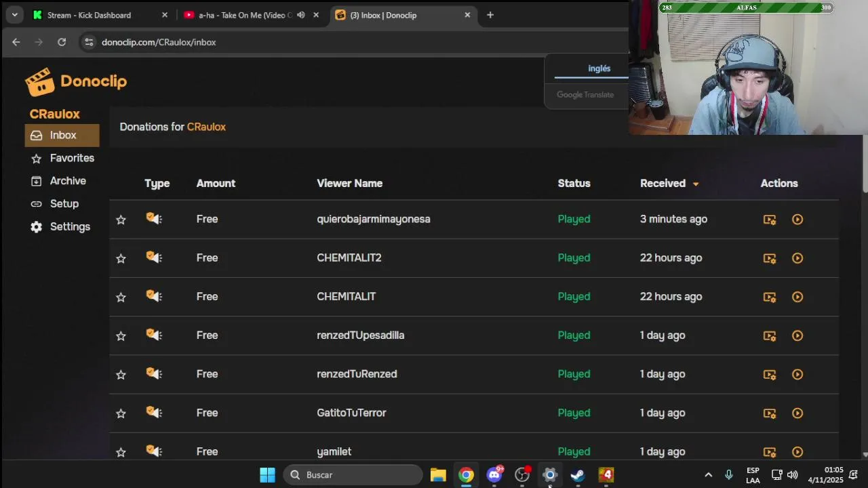The image size is (868, 488).
Task: Focus the address bar URL
Action: pos(159,42)
